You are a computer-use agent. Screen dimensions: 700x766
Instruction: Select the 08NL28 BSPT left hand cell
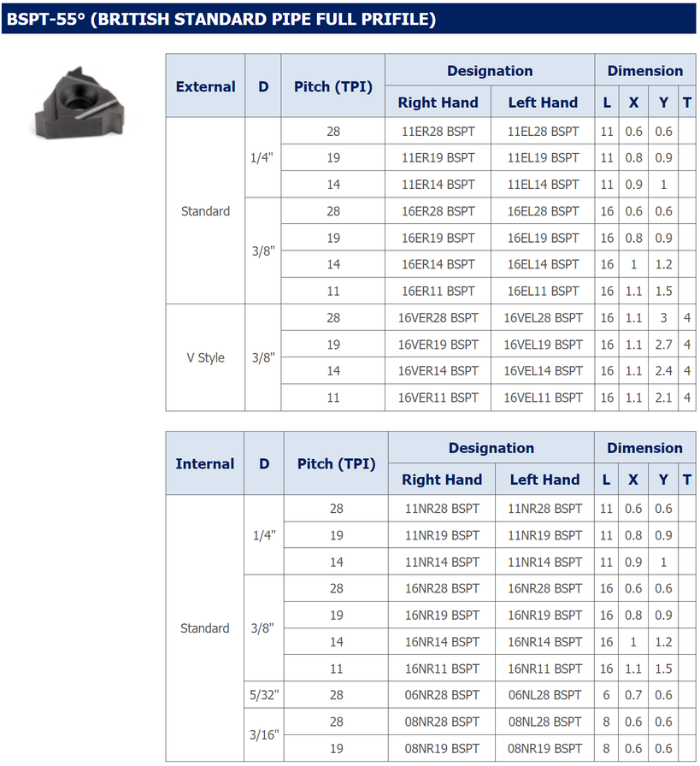(544, 722)
